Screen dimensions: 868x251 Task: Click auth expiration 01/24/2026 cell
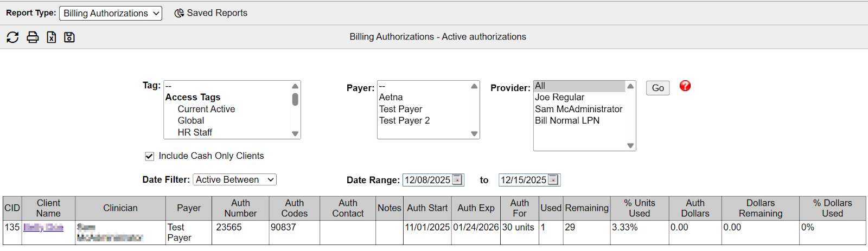coord(476,233)
